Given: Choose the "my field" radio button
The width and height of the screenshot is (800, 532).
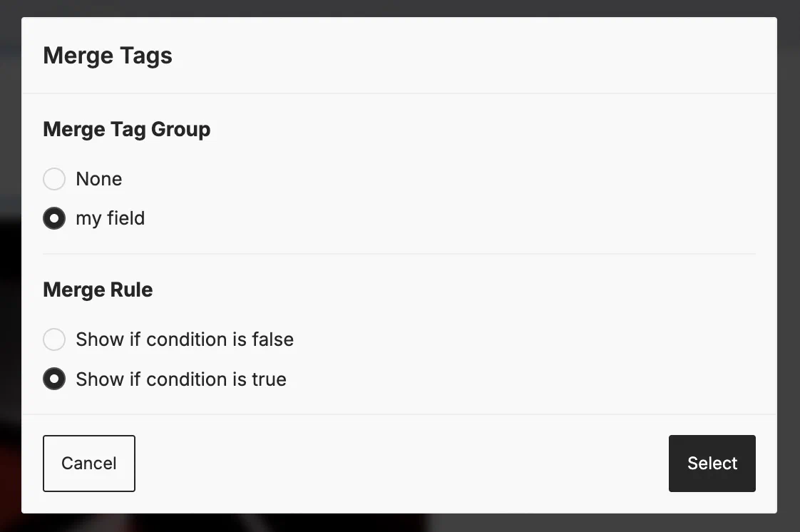Looking at the screenshot, I should [54, 218].
